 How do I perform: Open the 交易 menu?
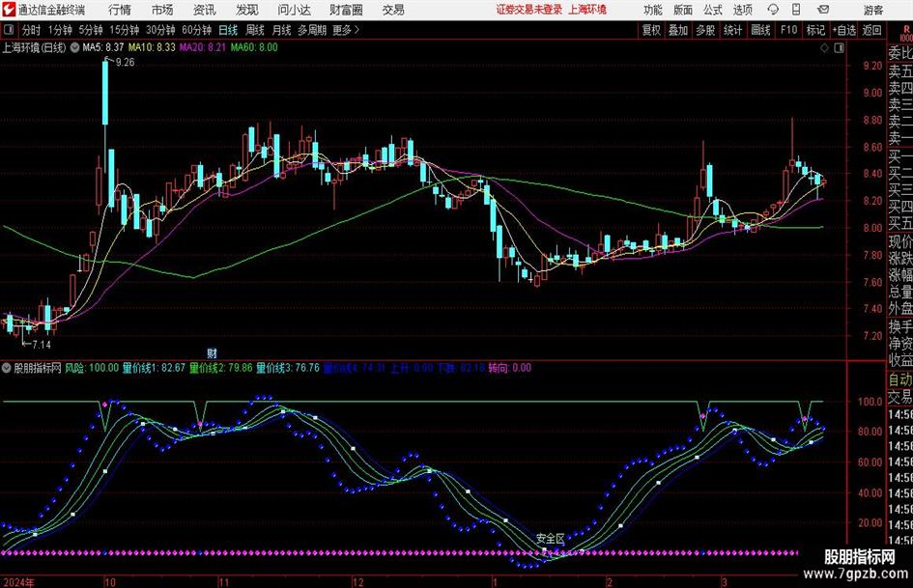coord(393,10)
